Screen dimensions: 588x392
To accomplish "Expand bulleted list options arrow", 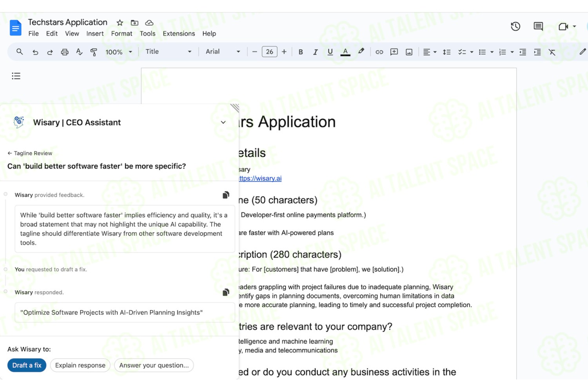I will click(x=492, y=52).
